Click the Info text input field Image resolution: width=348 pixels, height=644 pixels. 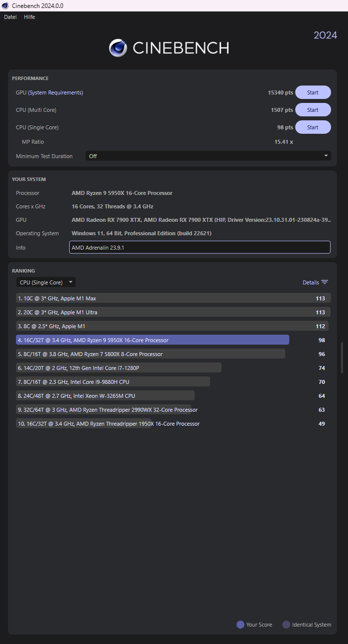pos(200,248)
